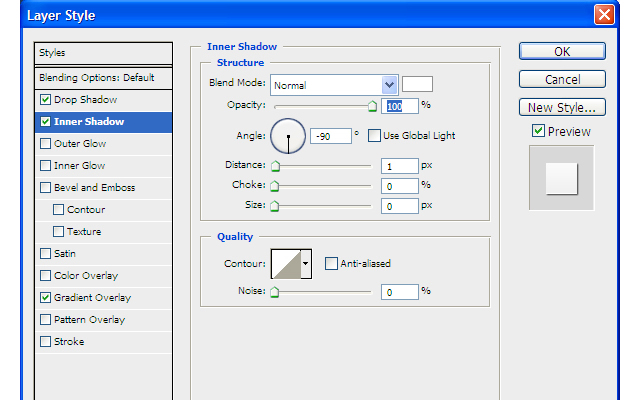Enable the Outer Glow checkbox

(45, 144)
